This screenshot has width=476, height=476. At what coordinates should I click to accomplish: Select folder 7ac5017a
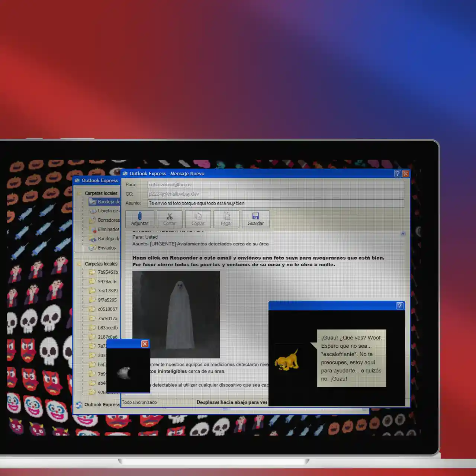point(103,319)
